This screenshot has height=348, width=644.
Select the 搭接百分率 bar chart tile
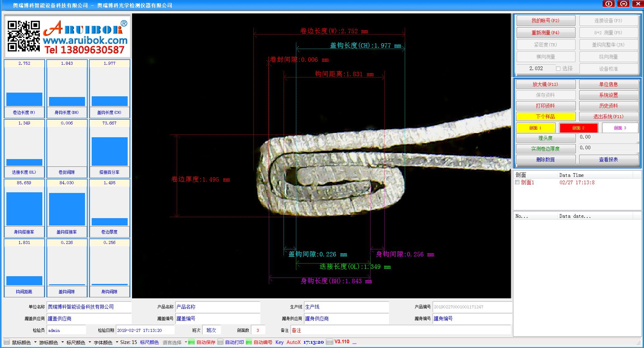(110, 148)
